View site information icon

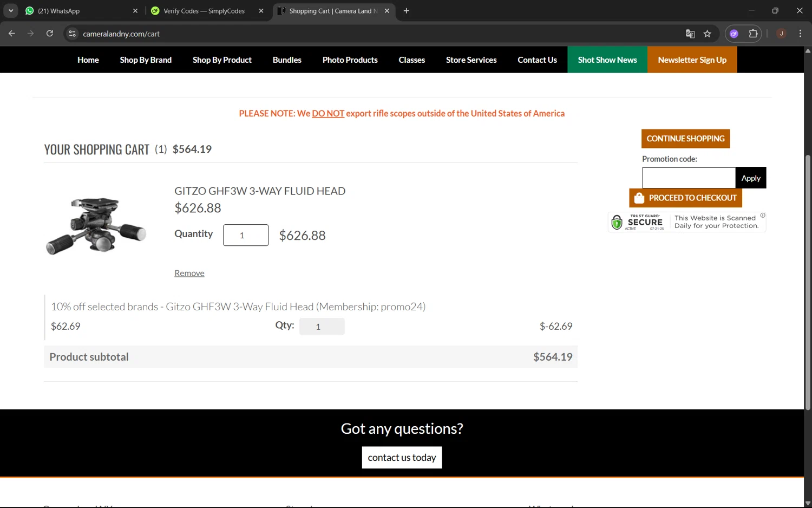[x=72, y=34]
